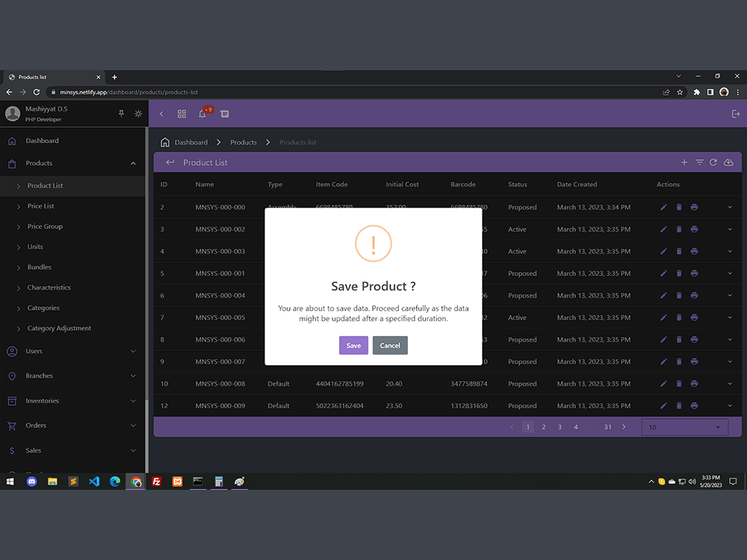Click the purple Save button in dialog
The height and width of the screenshot is (560, 747).
click(353, 345)
